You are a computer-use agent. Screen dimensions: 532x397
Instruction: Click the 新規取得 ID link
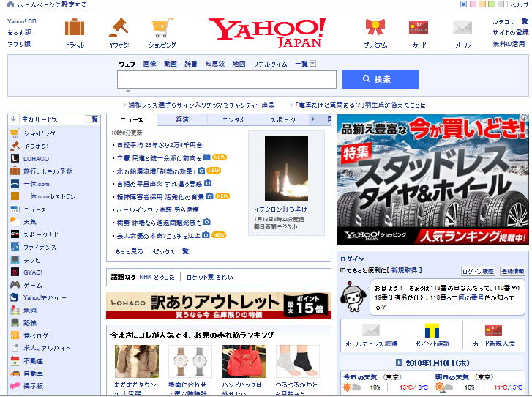404,270
